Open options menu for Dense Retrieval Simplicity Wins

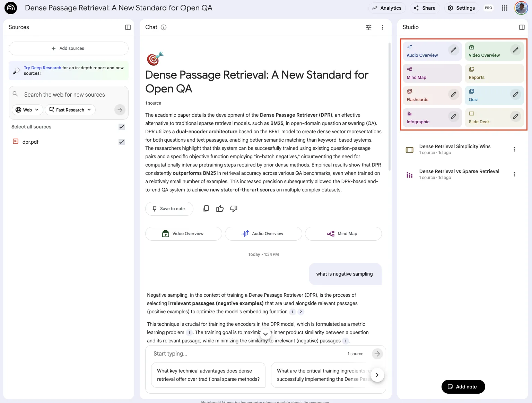pyautogui.click(x=514, y=149)
